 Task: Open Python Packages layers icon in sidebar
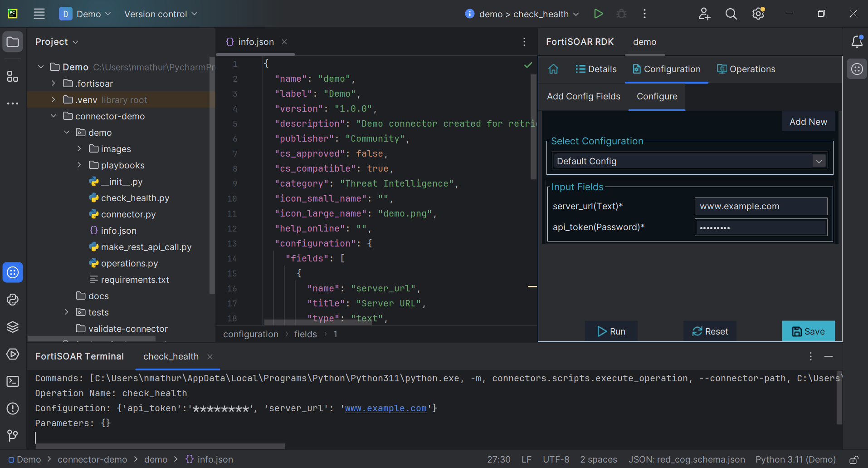(x=13, y=327)
